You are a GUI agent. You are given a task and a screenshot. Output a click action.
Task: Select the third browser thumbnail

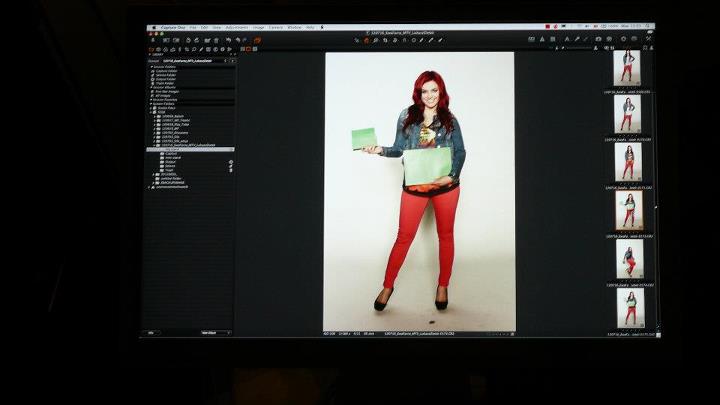[628, 162]
